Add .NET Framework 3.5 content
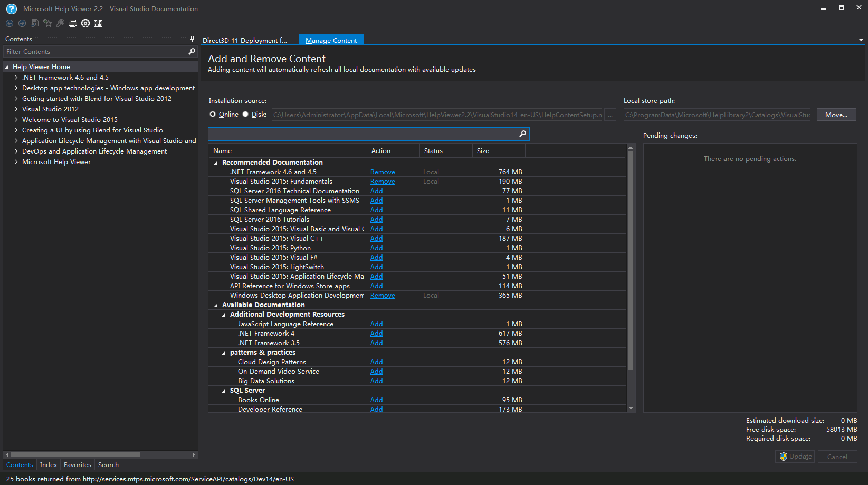 (377, 343)
